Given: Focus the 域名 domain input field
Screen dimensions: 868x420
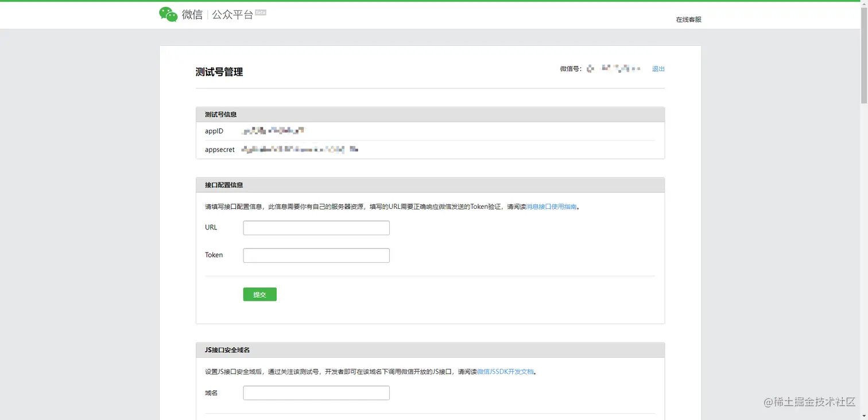Looking at the screenshot, I should pos(316,393).
